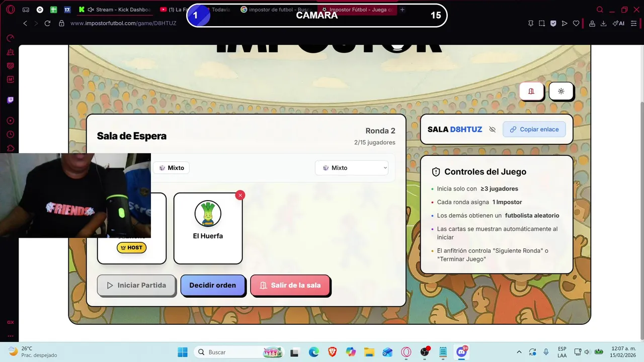Toggle light theme sun icon button
The image size is (644, 362).
coord(561,91)
